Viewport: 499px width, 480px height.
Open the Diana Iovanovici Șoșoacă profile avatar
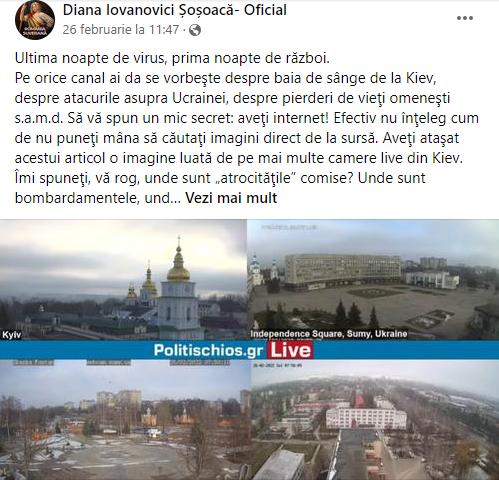click(35, 20)
